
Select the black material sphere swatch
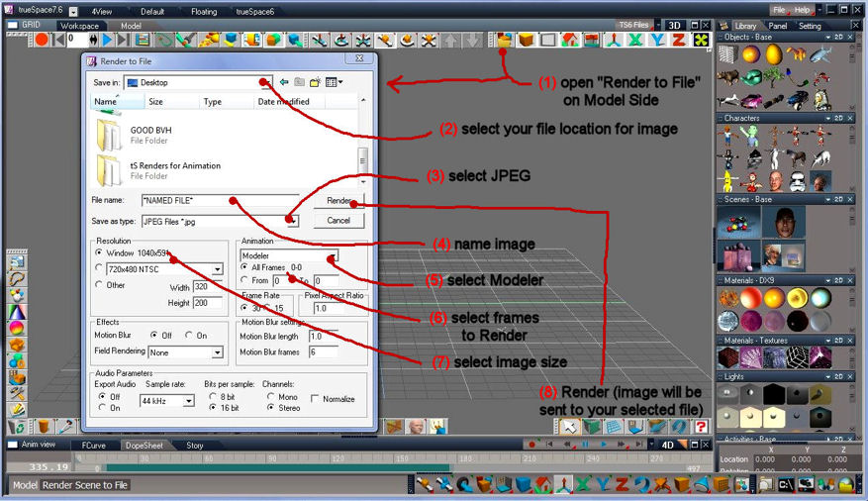tap(797, 321)
